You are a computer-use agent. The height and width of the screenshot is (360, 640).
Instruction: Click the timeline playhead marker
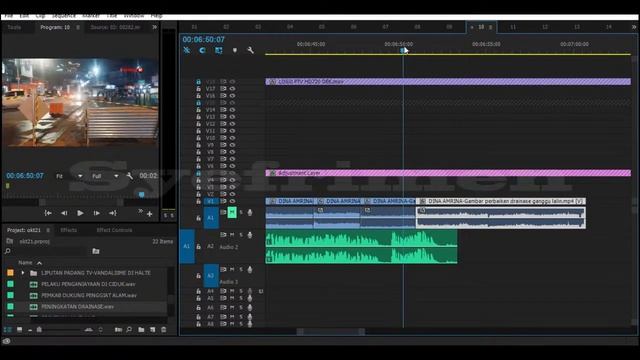tap(403, 50)
